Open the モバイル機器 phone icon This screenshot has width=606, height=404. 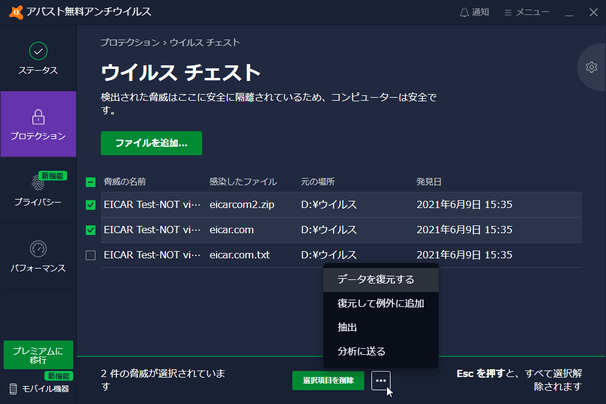(x=13, y=389)
